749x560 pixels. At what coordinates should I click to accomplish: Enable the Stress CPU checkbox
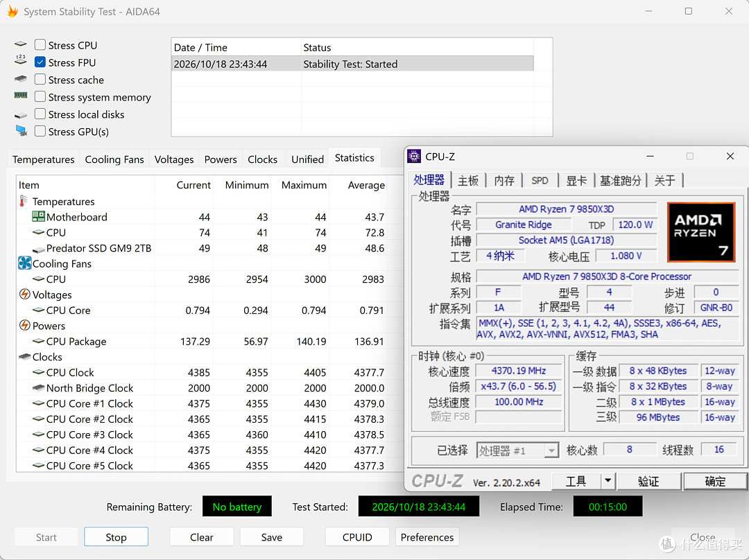[40, 45]
